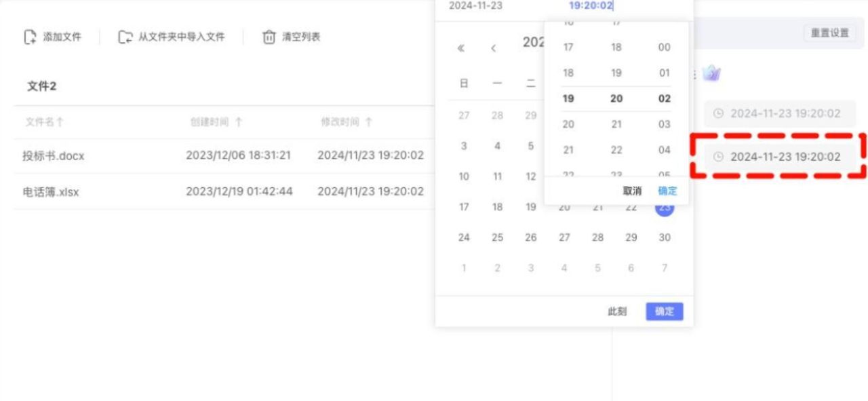Select second 03 in the seconds column
The image size is (868, 401).
point(665,125)
